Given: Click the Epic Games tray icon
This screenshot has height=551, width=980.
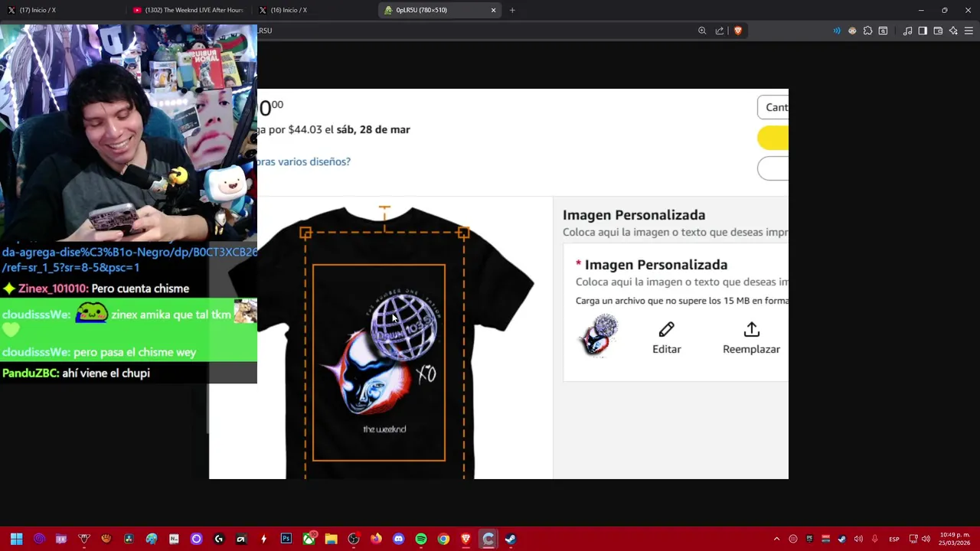Looking at the screenshot, I should (x=809, y=539).
